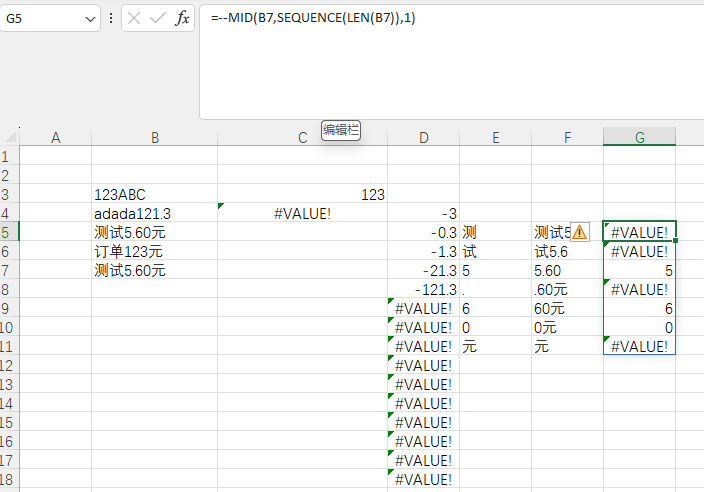This screenshot has width=704, height=492.
Task: Click the Select All corner triangle
Action: (10, 136)
